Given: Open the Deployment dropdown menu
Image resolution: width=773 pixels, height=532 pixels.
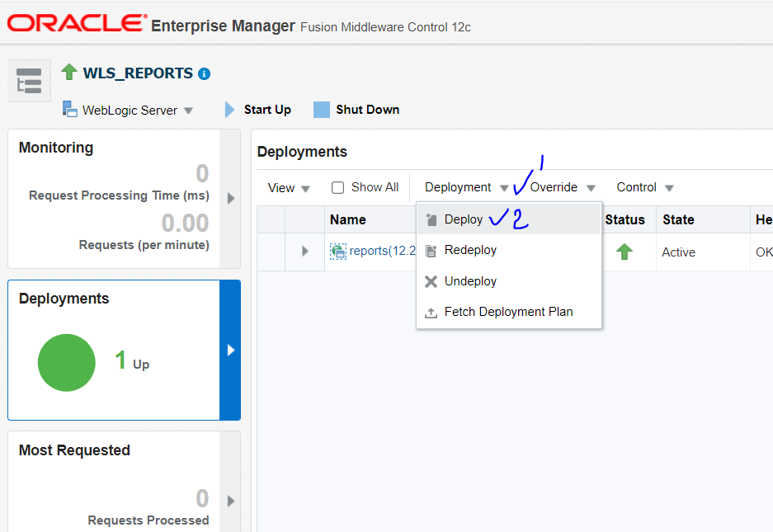Looking at the screenshot, I should [466, 187].
